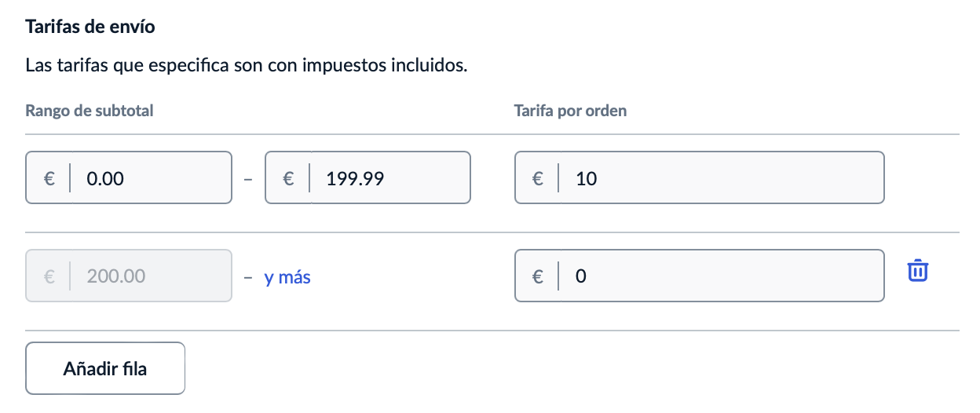Focus the 199.99 subtotal maximum field

[x=368, y=178]
